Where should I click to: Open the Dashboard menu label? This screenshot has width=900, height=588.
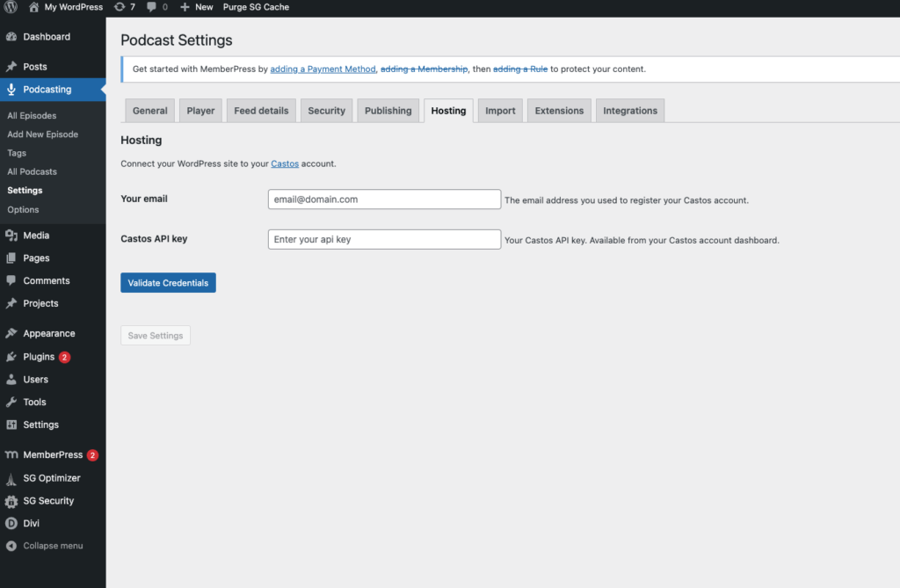click(x=47, y=37)
